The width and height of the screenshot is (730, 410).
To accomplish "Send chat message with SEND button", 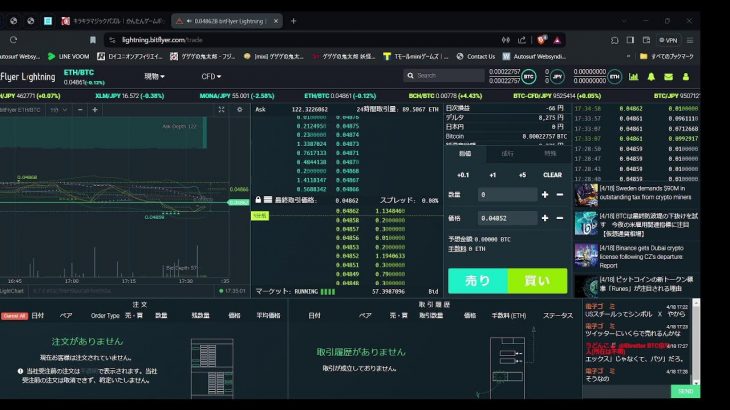I will point(685,391).
